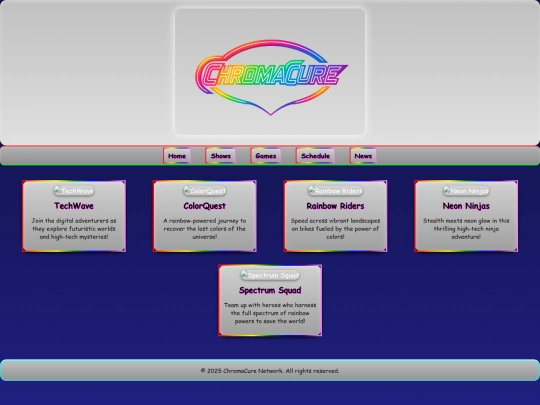Go to the Shows page
The width and height of the screenshot is (540, 405).
point(221,156)
